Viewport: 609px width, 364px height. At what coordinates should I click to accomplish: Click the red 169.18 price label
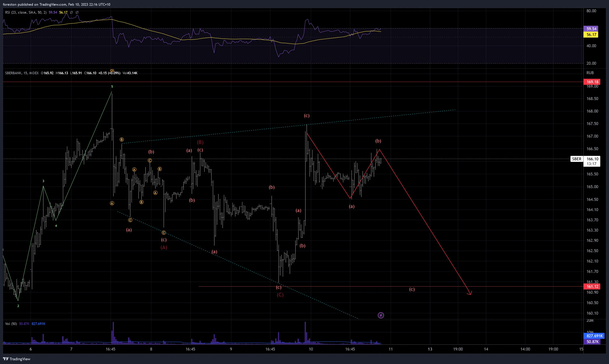pos(592,82)
